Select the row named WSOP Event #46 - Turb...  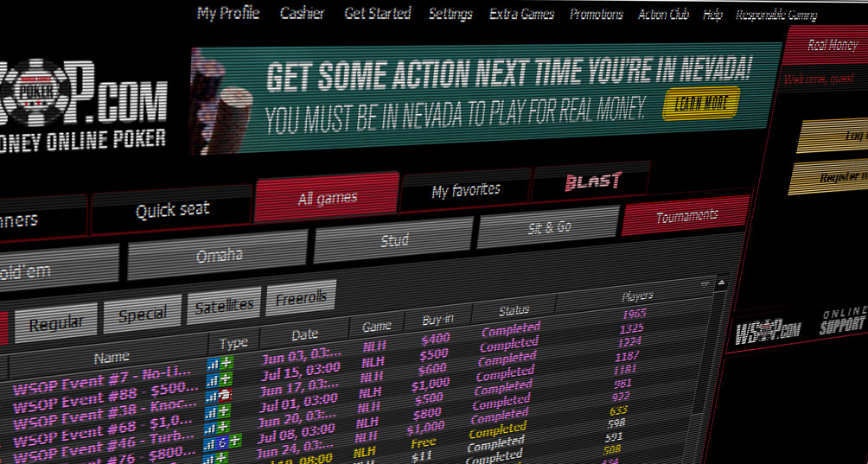pyautogui.click(x=102, y=446)
